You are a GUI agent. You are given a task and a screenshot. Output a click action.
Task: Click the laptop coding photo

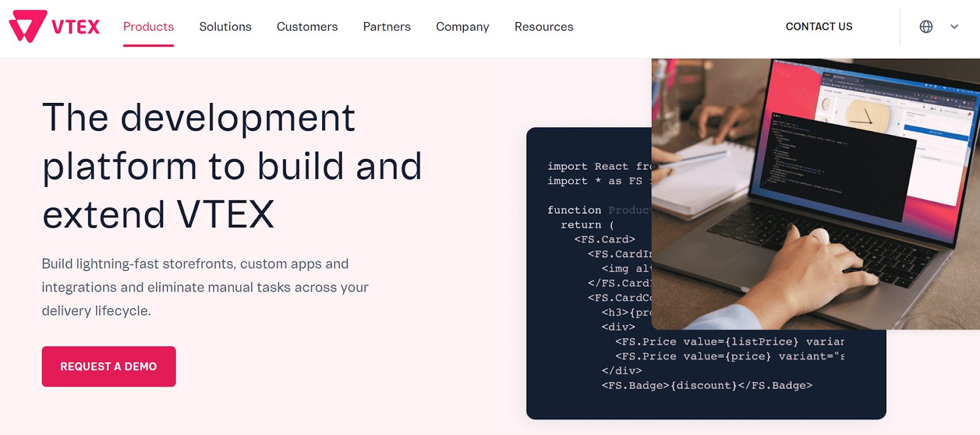[815, 194]
